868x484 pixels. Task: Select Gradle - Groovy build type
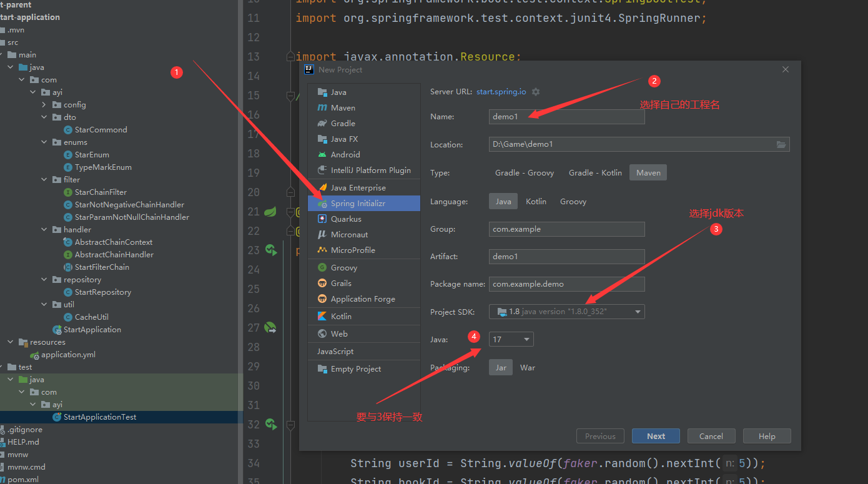point(525,172)
